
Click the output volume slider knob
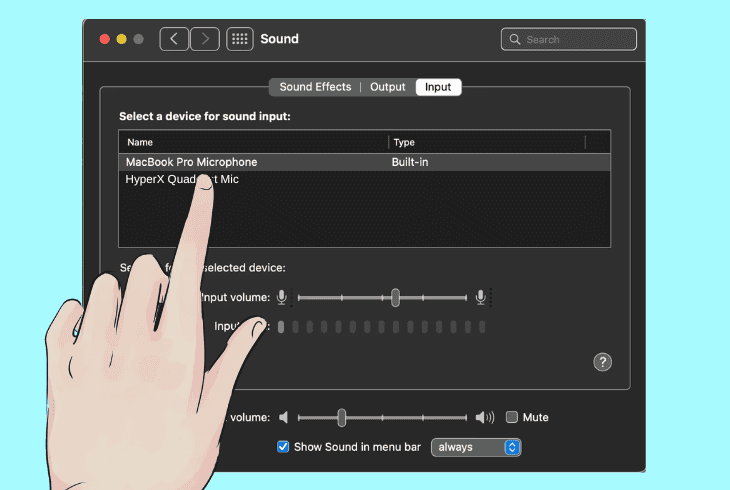342,418
